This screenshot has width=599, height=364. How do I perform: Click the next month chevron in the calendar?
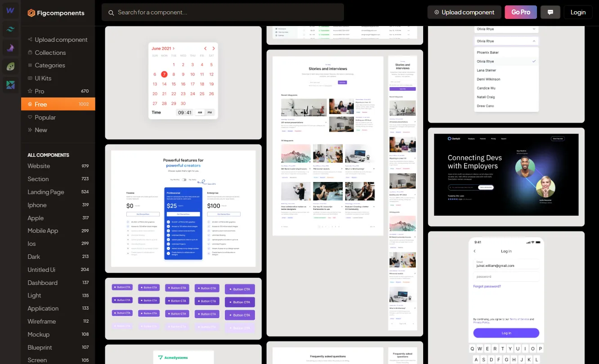click(x=214, y=49)
